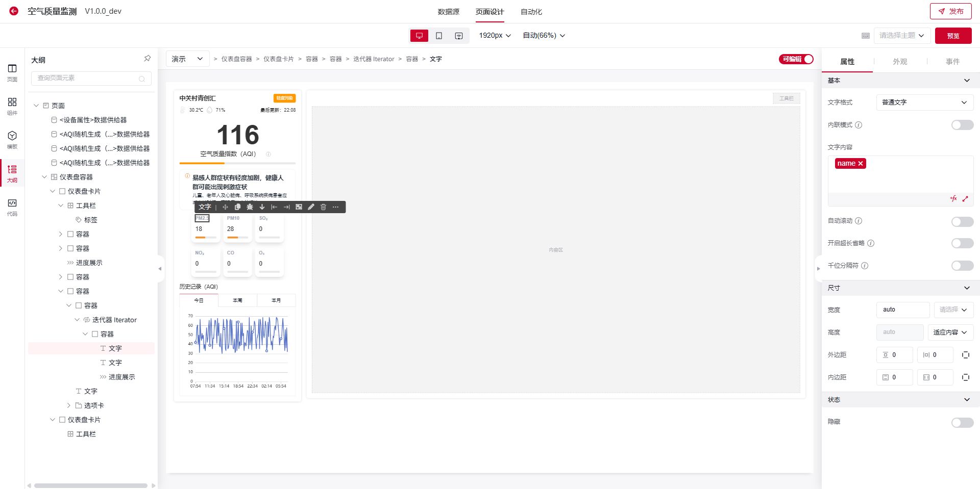Click the pencil edit icon in floating toolbar

pyautogui.click(x=311, y=207)
